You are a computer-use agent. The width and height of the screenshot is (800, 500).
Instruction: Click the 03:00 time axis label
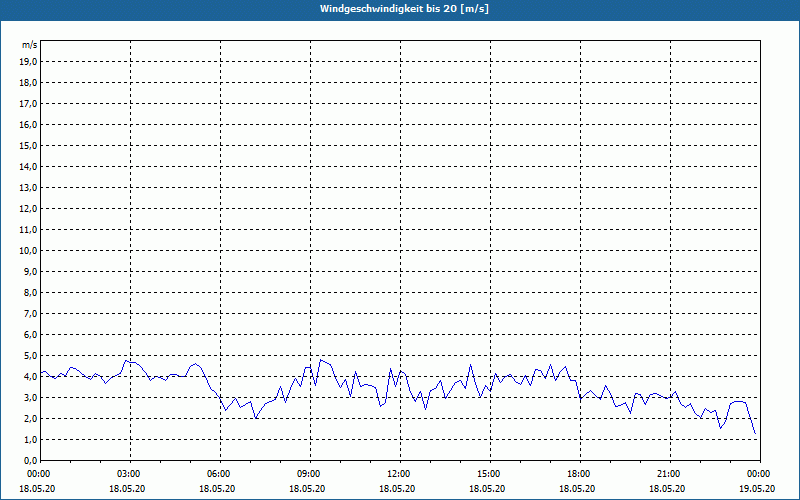point(131,474)
